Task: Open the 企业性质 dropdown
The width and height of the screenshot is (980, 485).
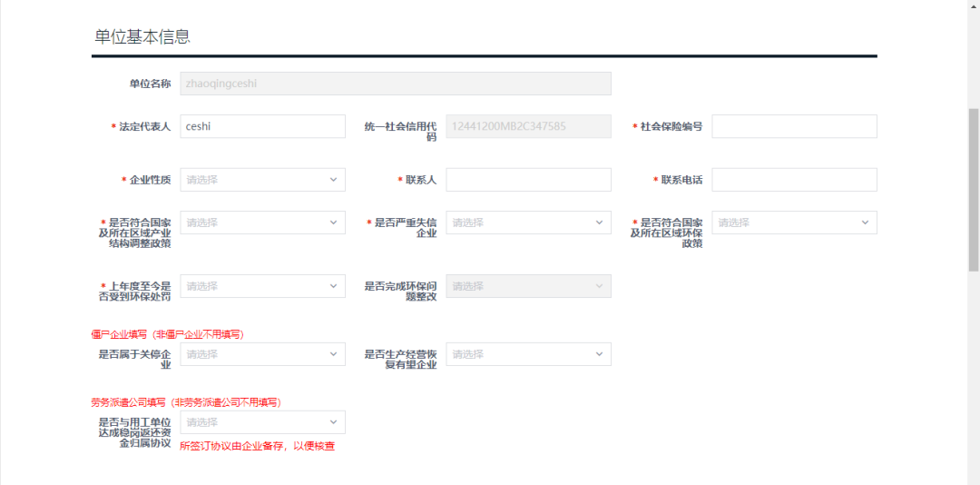Action: [x=262, y=180]
